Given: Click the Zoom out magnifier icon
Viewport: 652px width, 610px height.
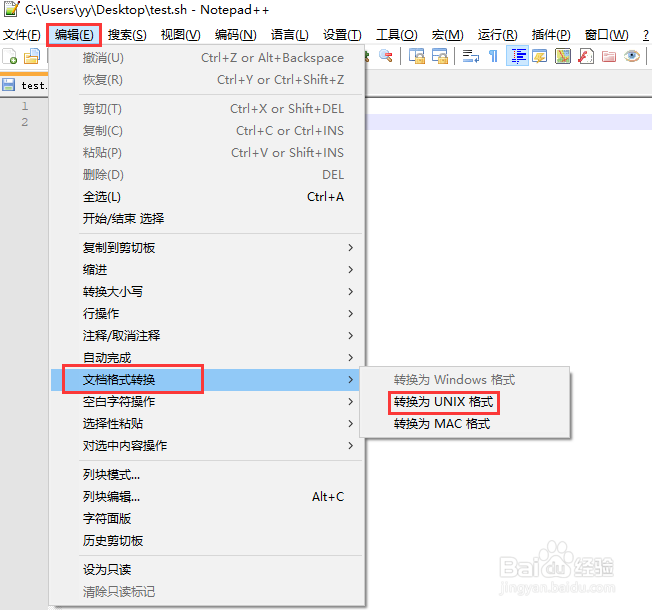Looking at the screenshot, I should tap(386, 56).
